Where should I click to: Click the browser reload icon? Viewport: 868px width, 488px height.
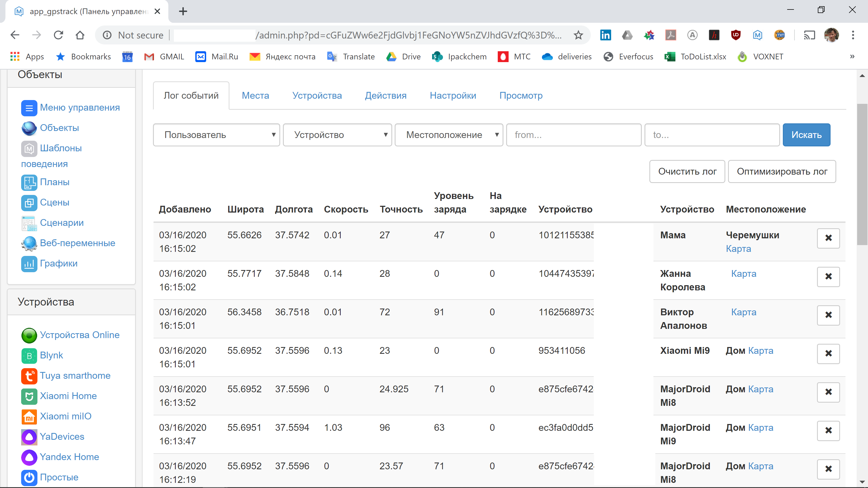[59, 35]
